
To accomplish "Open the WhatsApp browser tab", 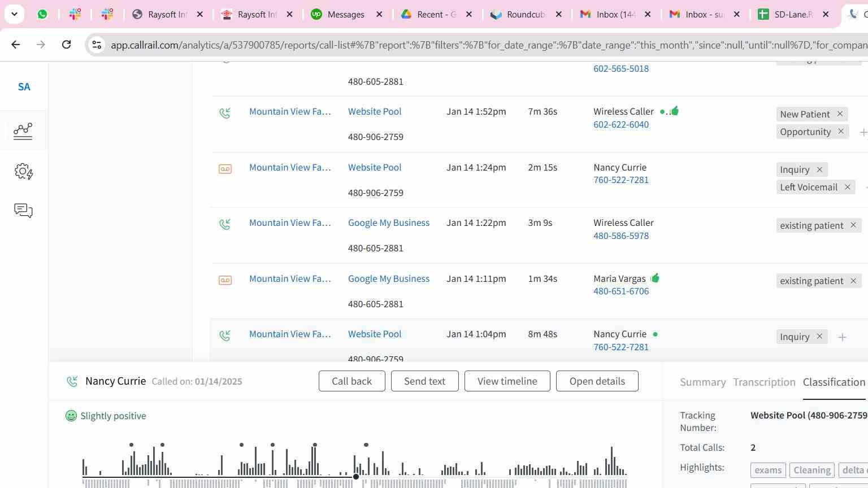I will click(x=42, y=14).
